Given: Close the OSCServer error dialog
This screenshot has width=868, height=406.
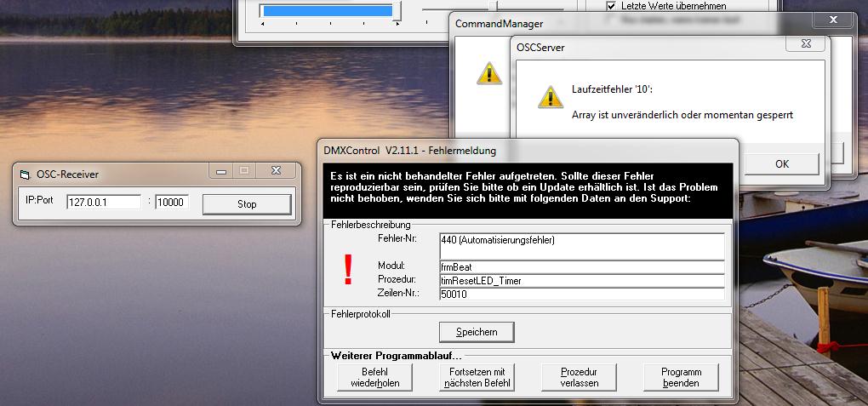Looking at the screenshot, I should (803, 45).
